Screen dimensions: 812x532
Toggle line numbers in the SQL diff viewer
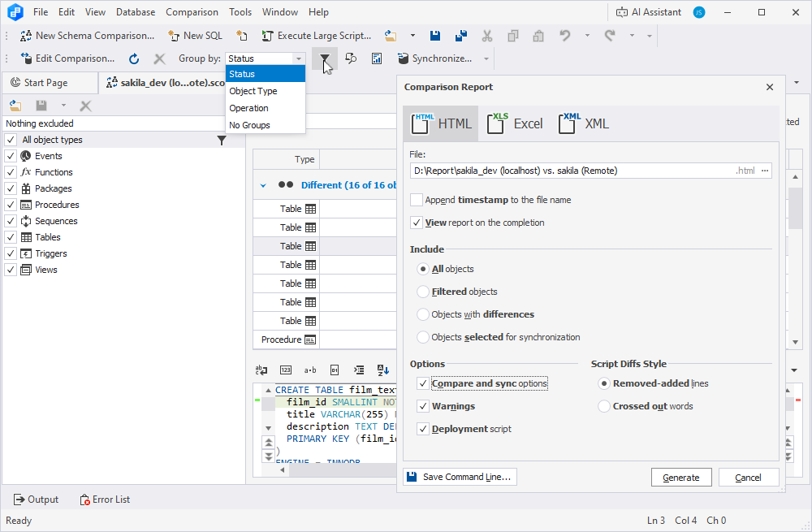(286, 370)
